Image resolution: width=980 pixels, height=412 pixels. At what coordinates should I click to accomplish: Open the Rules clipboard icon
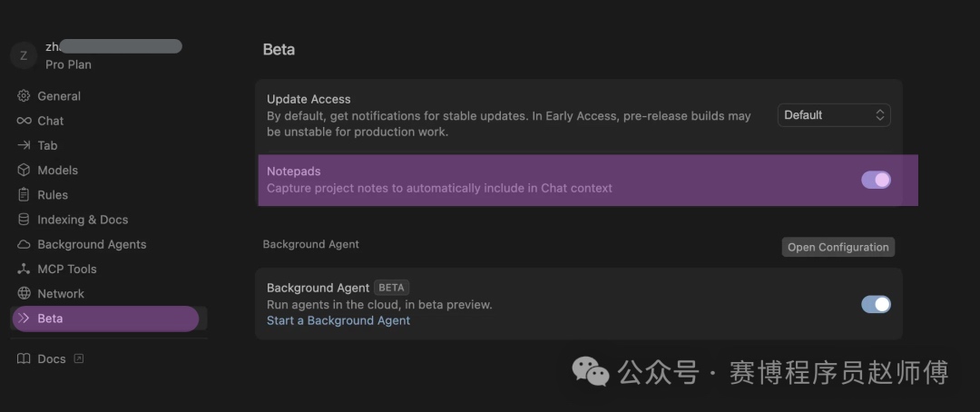tap(24, 194)
